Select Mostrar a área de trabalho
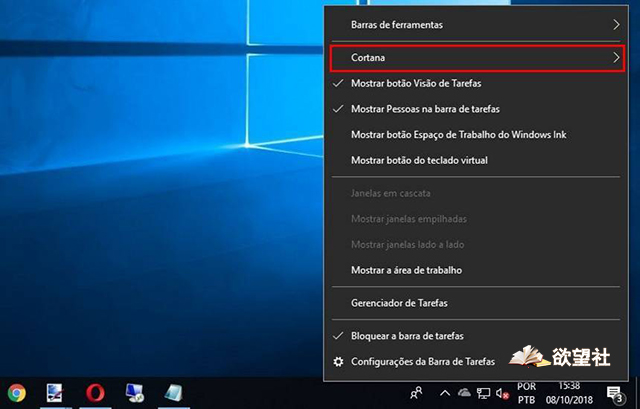The width and height of the screenshot is (640, 409). click(476, 270)
